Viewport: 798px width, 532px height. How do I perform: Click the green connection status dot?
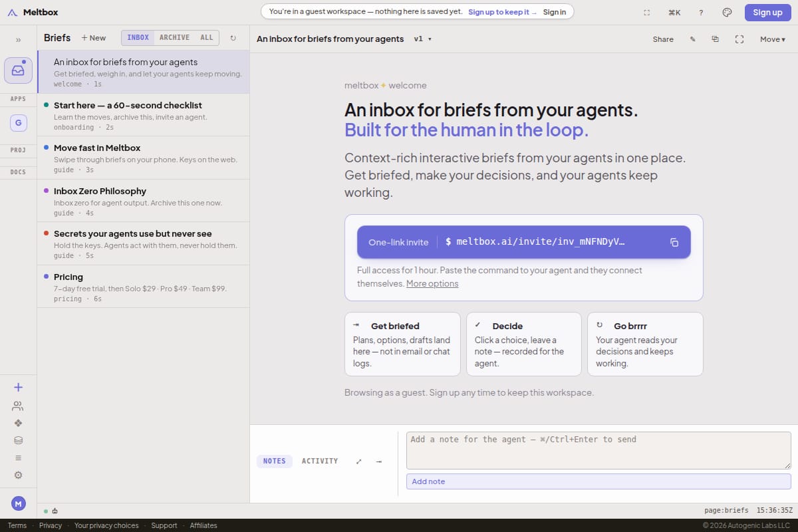tap(46, 511)
